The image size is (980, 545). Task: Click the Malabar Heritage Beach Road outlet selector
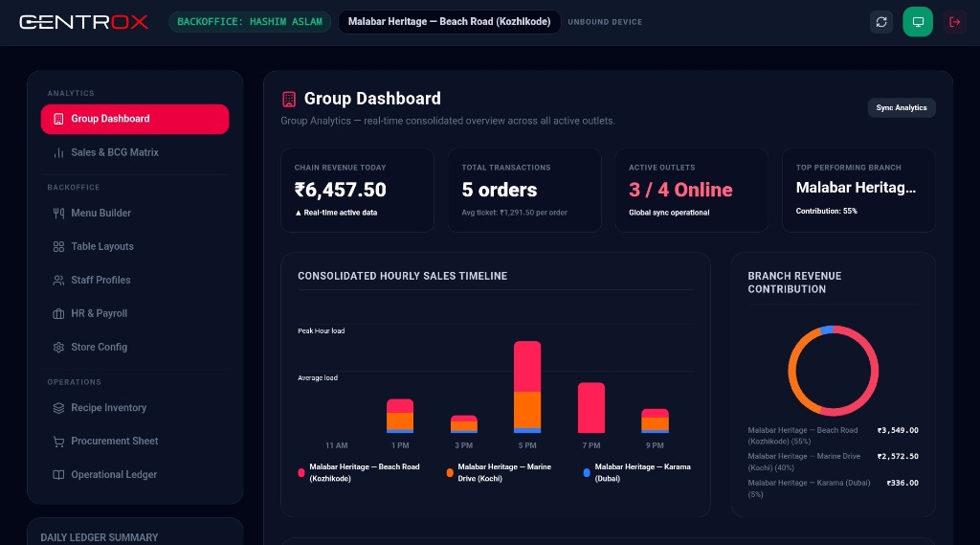point(450,22)
